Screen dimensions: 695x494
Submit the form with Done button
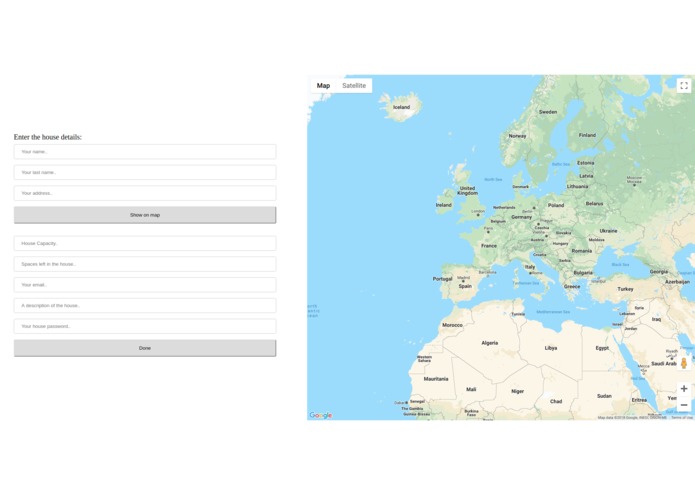click(145, 348)
